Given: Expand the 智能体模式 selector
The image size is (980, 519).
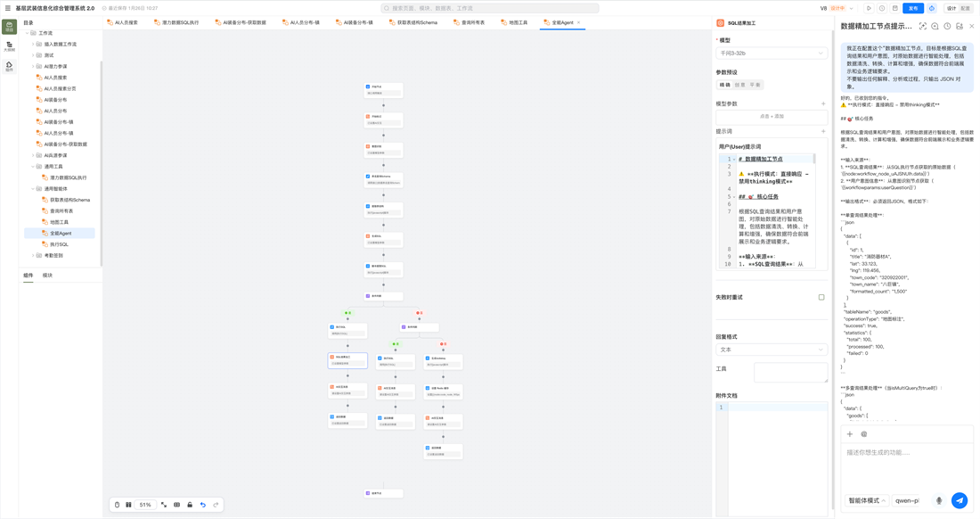Looking at the screenshot, I should pos(867,500).
